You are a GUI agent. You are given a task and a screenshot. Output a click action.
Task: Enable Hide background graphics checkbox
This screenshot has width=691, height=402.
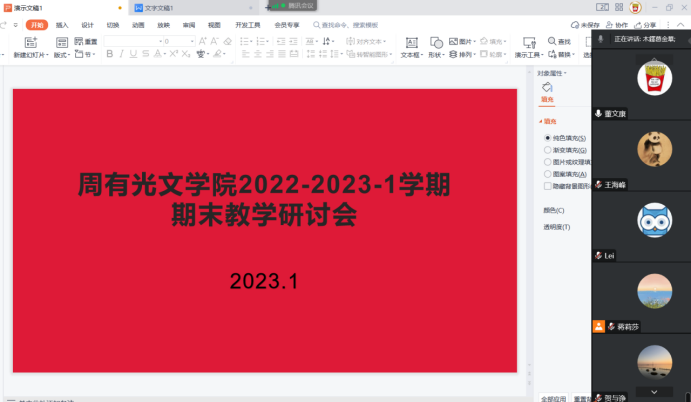pos(547,185)
